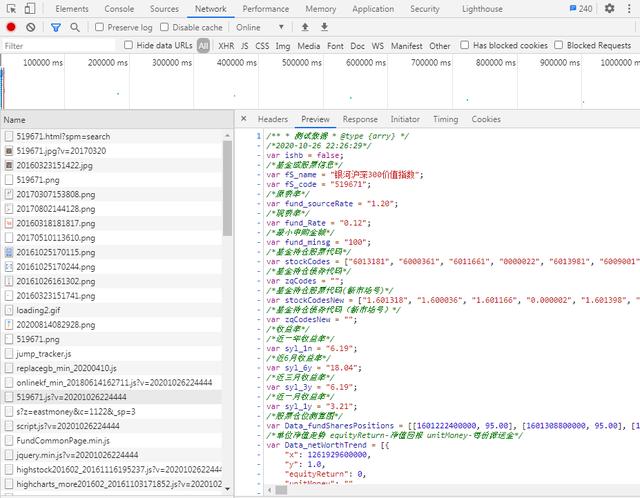Check the Disable cache option
Screen dimensions: 640x498
(x=165, y=27)
